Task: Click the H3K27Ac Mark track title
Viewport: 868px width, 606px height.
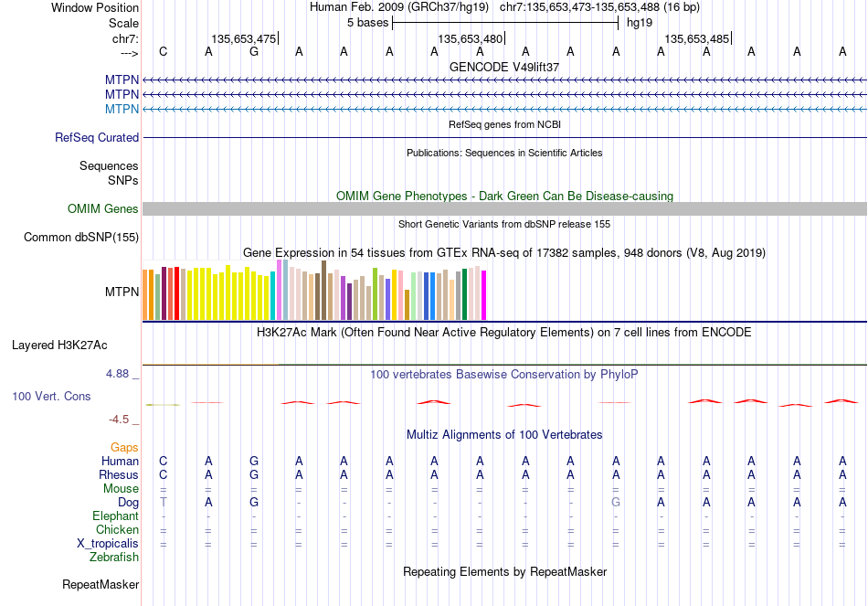Action: 504,333
